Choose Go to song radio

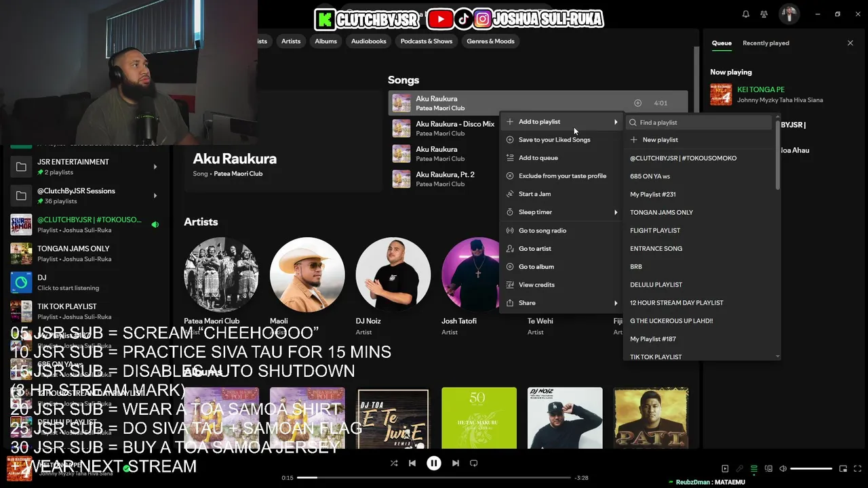pos(561,230)
